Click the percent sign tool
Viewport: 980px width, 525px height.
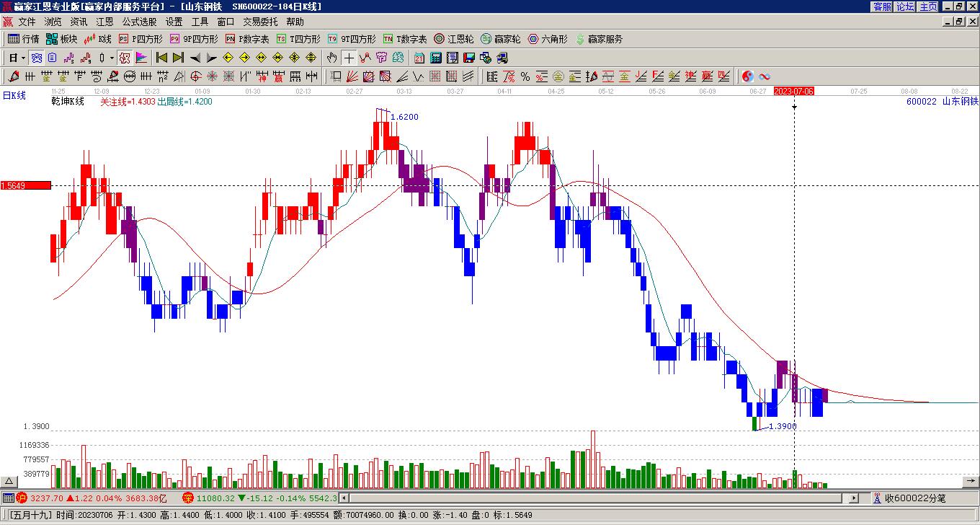click(525, 76)
